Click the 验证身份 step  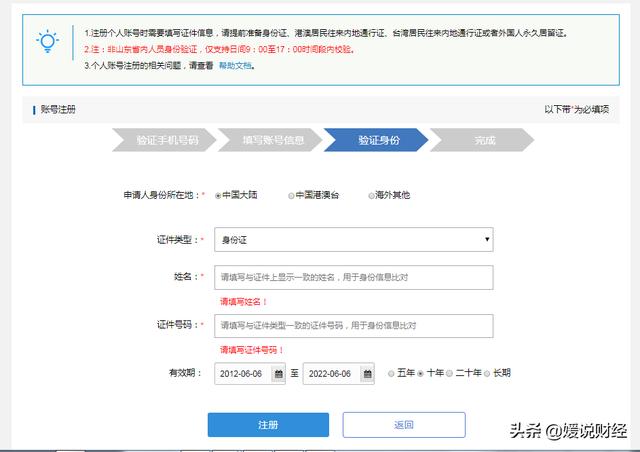coord(378,141)
